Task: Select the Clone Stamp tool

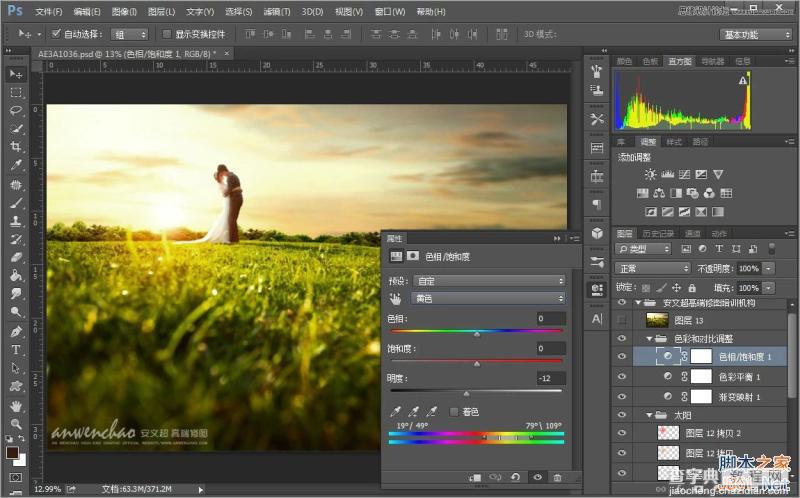Action: click(16, 221)
